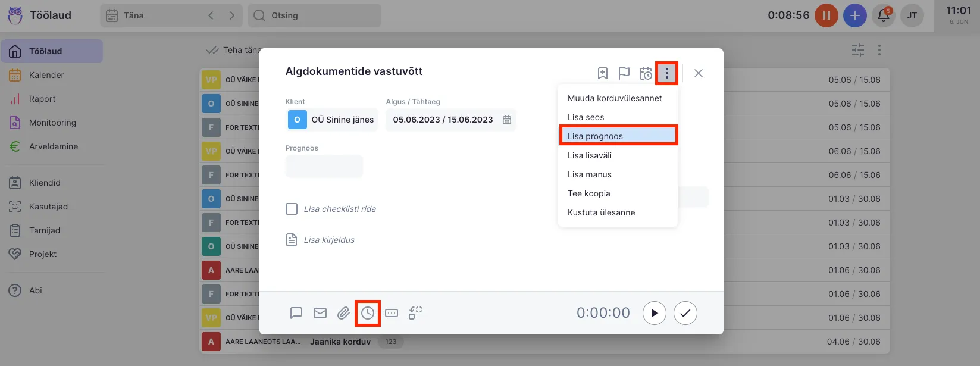Screen dimensions: 980x366
Task: Click 'Lisa kirjeldus' to add description
Action: 328,240
